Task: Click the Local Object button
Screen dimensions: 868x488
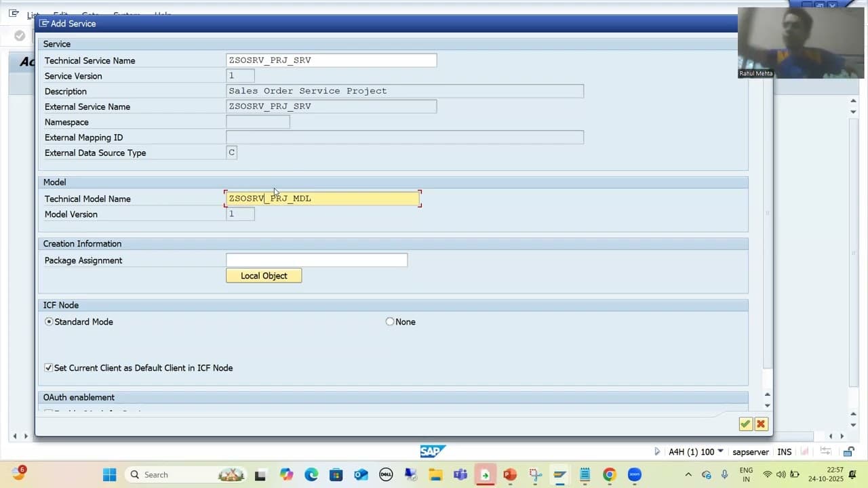Action: click(264, 276)
